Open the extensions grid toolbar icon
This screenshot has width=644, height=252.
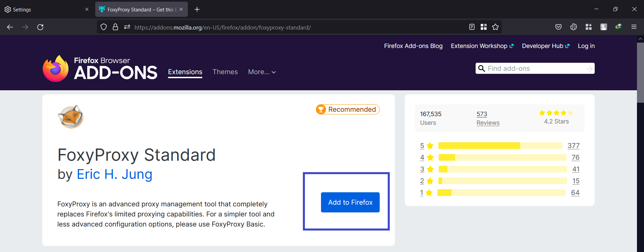589,27
